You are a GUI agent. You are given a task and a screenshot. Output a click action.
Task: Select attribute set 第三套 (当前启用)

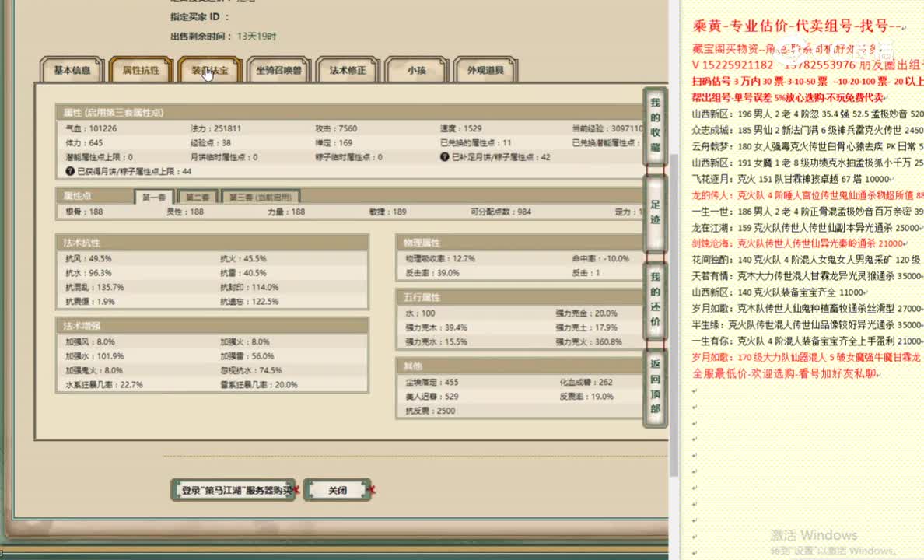click(x=261, y=197)
